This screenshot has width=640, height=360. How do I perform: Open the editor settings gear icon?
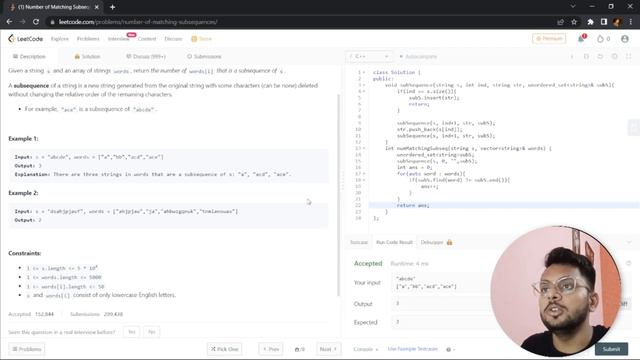(614, 56)
